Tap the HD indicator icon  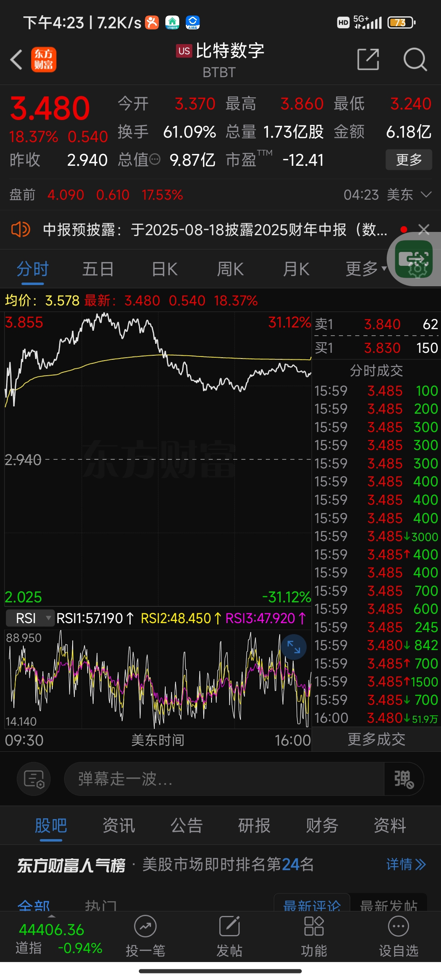[x=343, y=22]
